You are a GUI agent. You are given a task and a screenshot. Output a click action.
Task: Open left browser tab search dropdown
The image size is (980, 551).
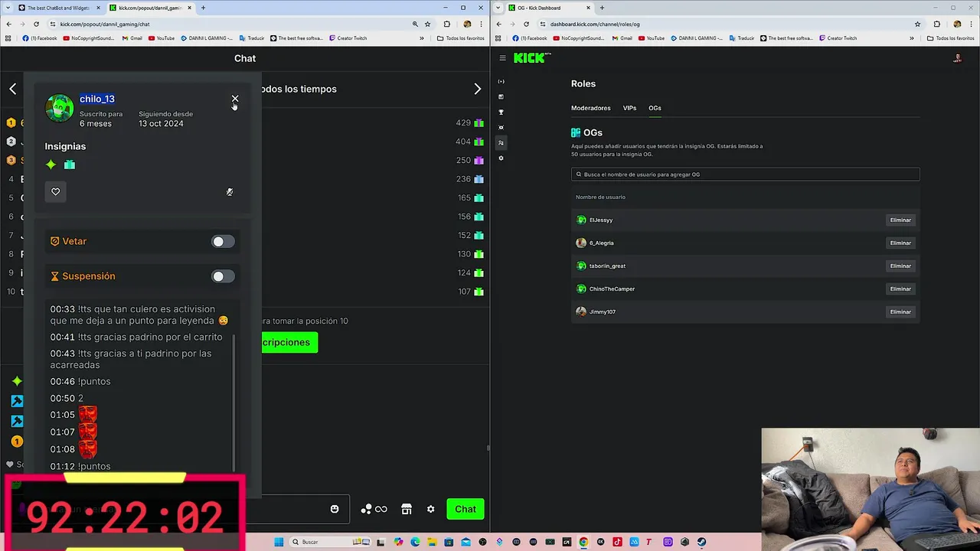(8, 8)
